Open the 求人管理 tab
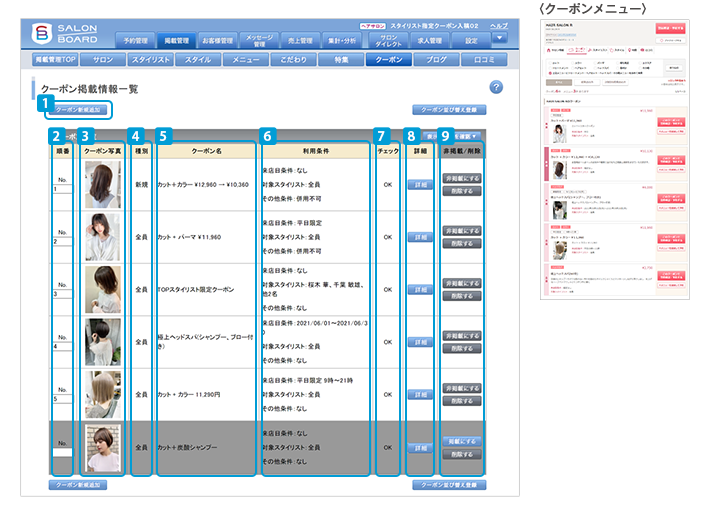 pyautogui.click(x=430, y=40)
